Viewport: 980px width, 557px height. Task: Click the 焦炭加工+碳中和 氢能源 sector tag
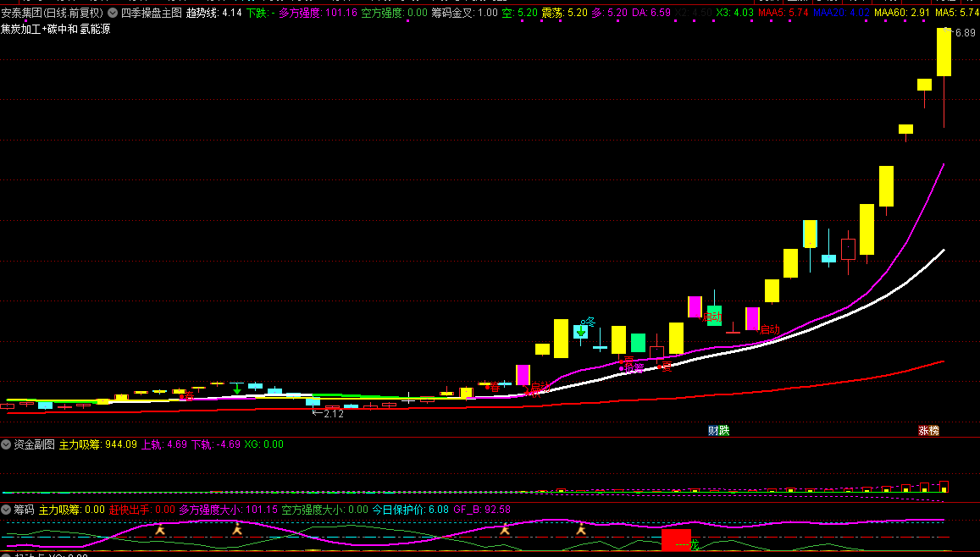pos(56,29)
